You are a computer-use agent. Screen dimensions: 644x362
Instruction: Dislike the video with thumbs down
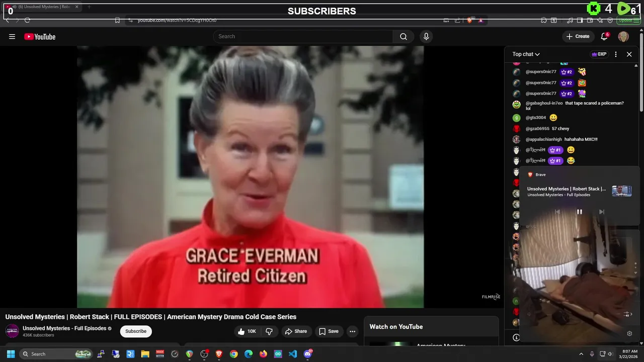click(269, 331)
